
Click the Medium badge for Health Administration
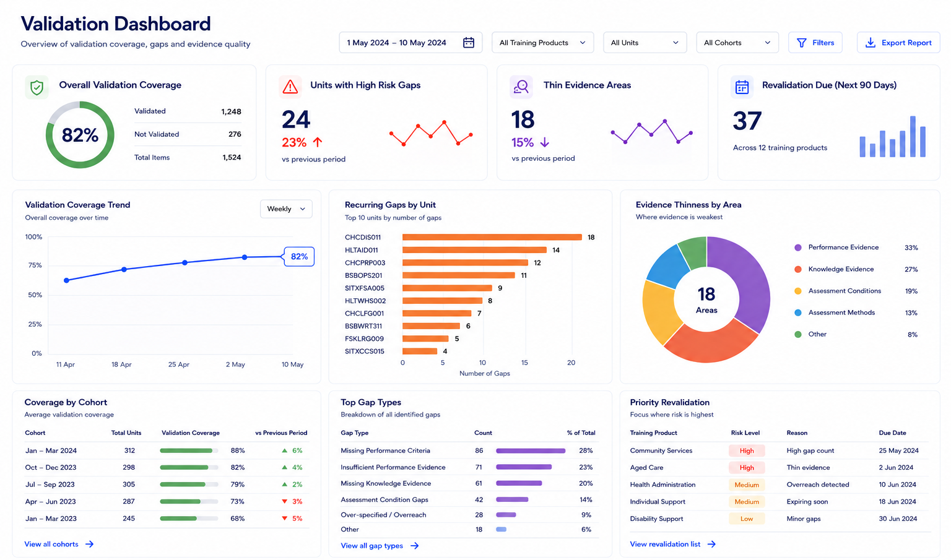pos(747,485)
